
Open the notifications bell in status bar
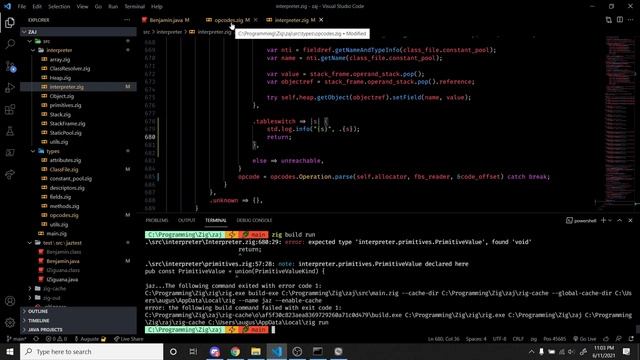coord(631,339)
